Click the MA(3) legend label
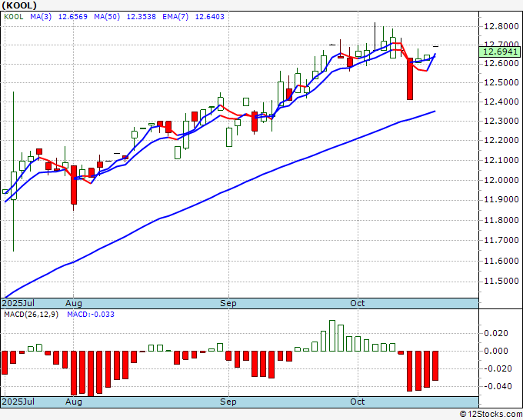The image size is (523, 420). coord(41,17)
